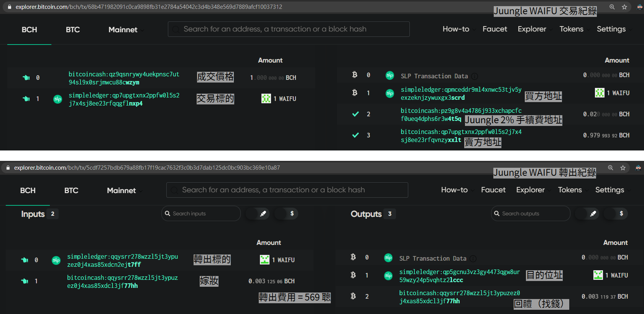Click input 0 arrow icon beside qz9qsnrywy4 address

coord(26,78)
